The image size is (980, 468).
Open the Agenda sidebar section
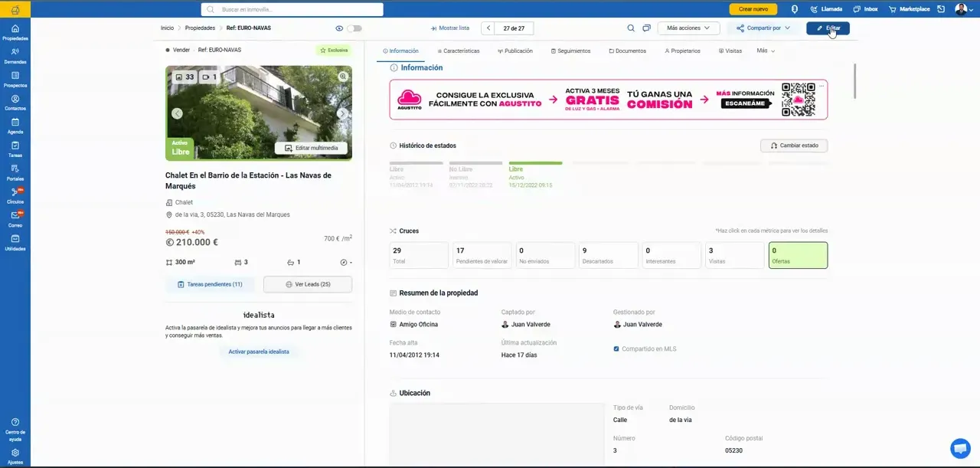[x=15, y=126]
